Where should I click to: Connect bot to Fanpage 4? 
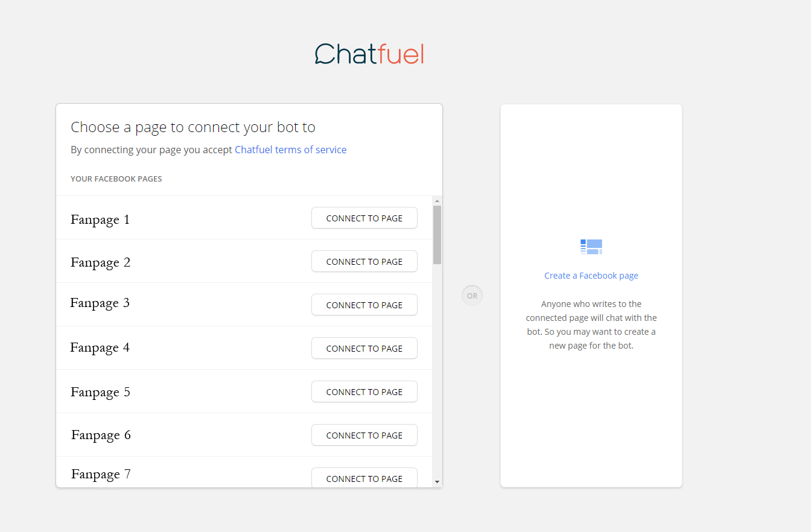coord(364,349)
